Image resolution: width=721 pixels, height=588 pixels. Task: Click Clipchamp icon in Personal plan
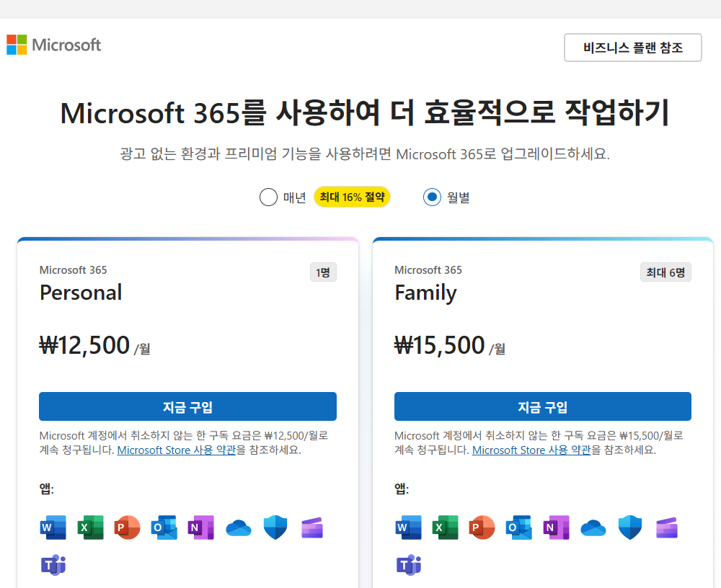tap(312, 527)
